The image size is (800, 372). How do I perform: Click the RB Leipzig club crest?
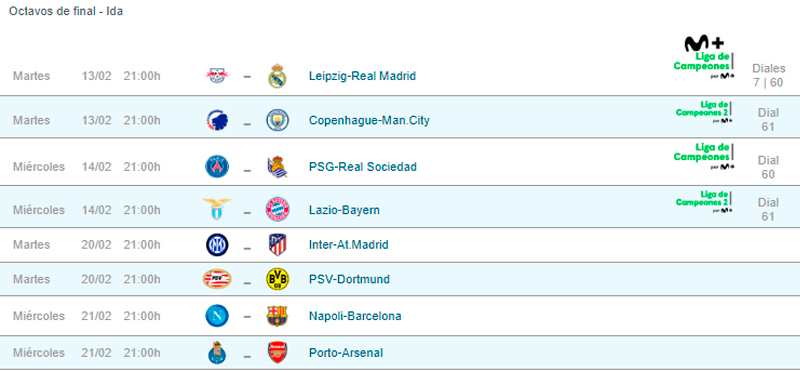(217, 76)
